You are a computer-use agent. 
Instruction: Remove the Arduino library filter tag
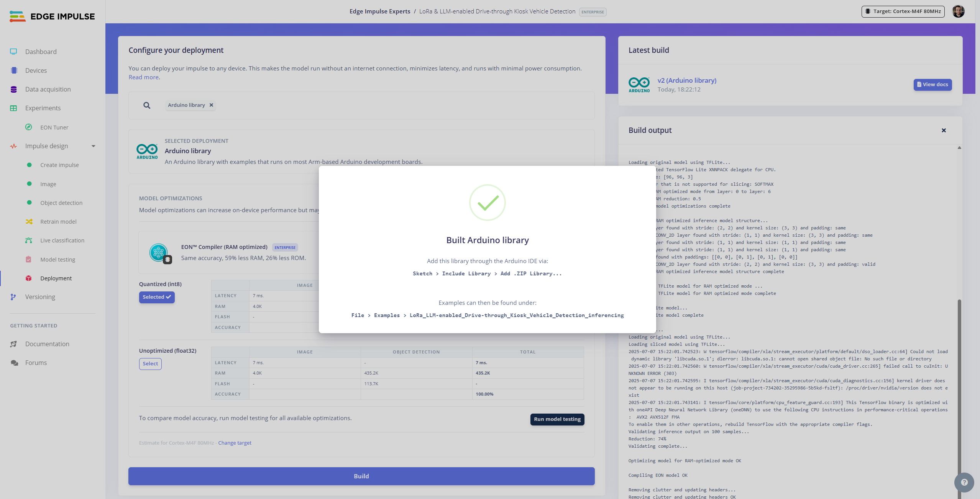click(211, 105)
